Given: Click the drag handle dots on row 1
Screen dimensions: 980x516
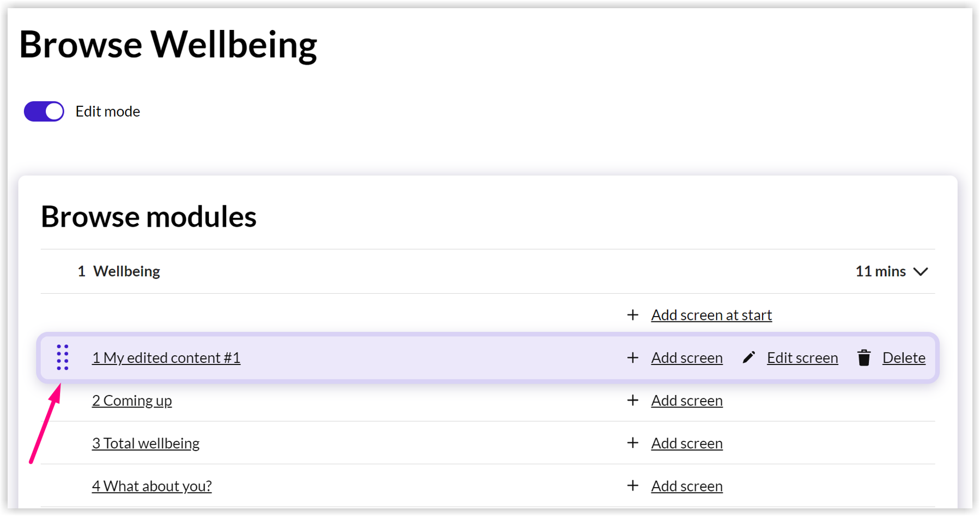Looking at the screenshot, I should point(63,357).
